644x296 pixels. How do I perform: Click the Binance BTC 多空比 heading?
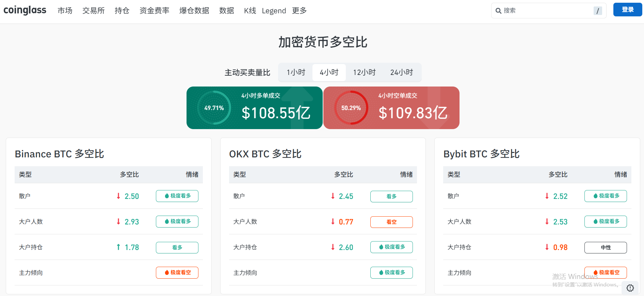coord(59,154)
